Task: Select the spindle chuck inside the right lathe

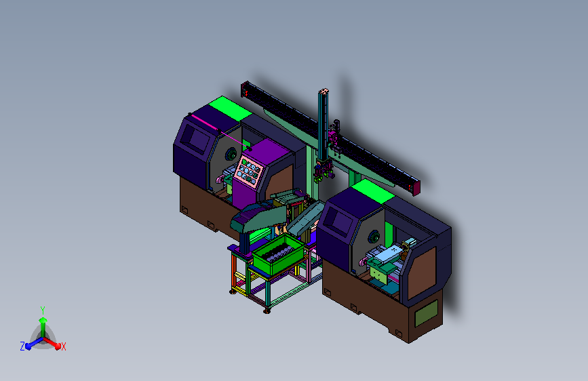Action: tap(374, 237)
